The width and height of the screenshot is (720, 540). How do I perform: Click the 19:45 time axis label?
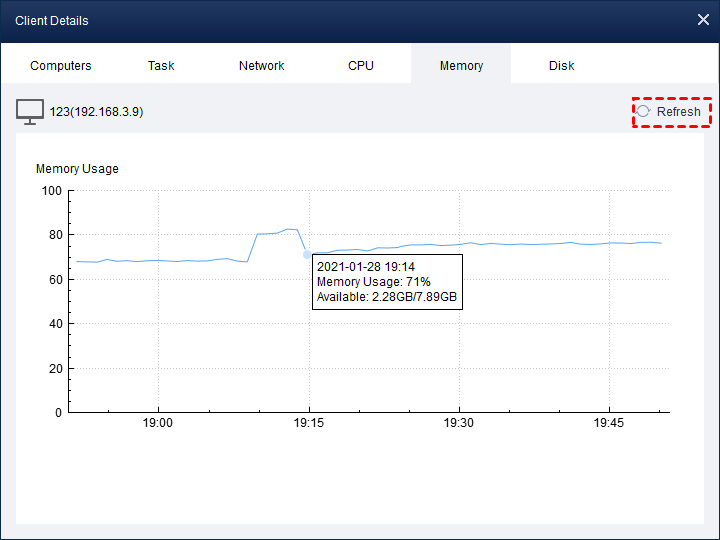(609, 424)
